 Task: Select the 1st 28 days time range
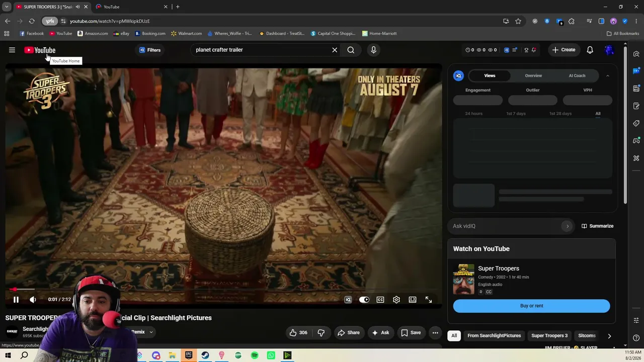pos(560,114)
